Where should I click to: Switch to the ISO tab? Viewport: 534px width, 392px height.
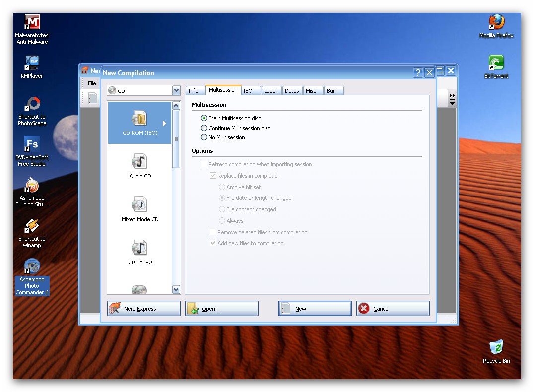click(x=248, y=91)
